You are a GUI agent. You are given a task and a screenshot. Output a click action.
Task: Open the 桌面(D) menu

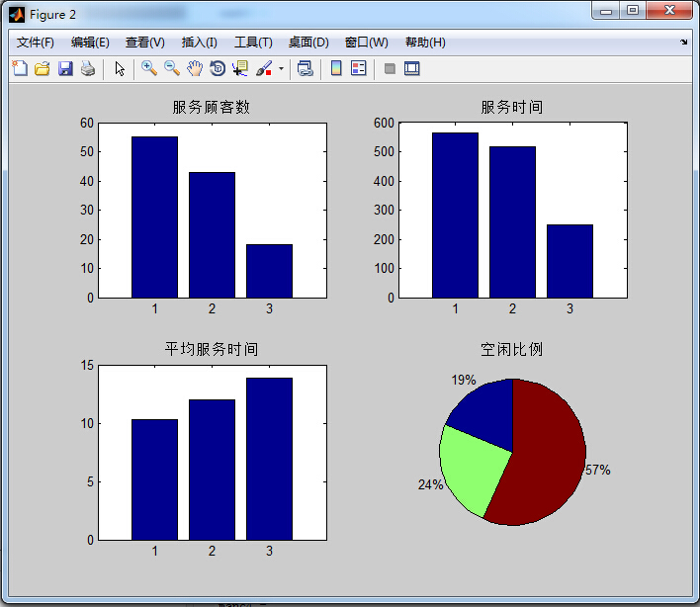tap(308, 43)
